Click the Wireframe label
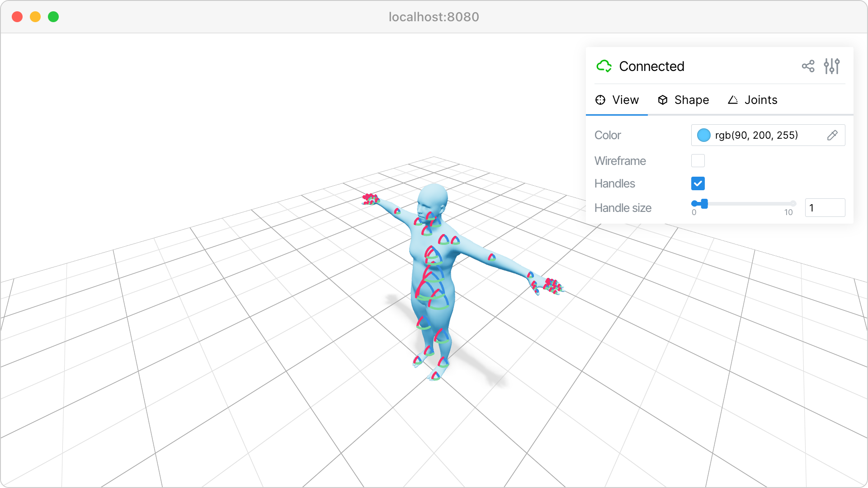Image resolution: width=868 pixels, height=488 pixels. (x=620, y=161)
